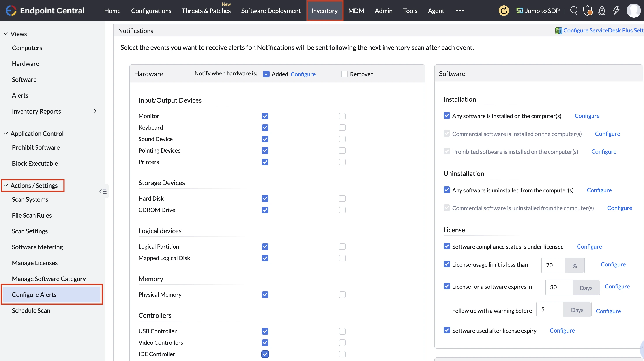Image resolution: width=644 pixels, height=361 pixels.
Task: Collapse the Views section
Action: click(x=6, y=34)
